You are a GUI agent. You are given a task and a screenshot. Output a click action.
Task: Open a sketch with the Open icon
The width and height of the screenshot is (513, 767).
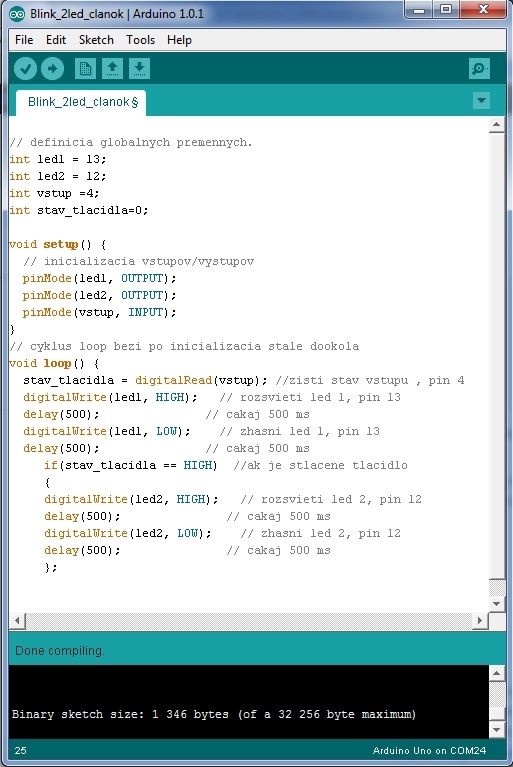click(x=112, y=68)
